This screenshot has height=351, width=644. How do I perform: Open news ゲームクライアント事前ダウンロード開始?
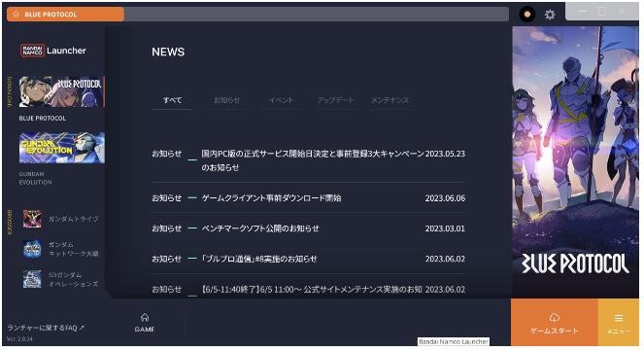coord(309,197)
